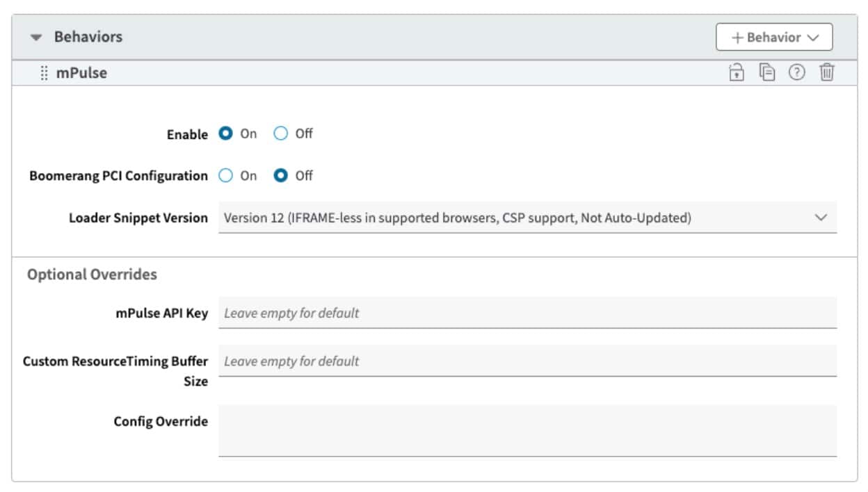Viewport: 868px width, 492px height.
Task: Click the Loader Snippet Version label
Action: click(138, 218)
